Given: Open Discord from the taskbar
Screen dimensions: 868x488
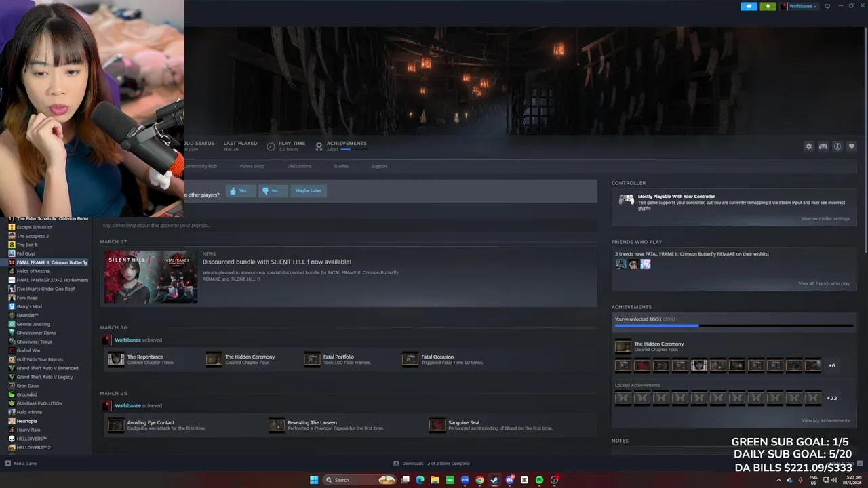Looking at the screenshot, I should 509,480.
